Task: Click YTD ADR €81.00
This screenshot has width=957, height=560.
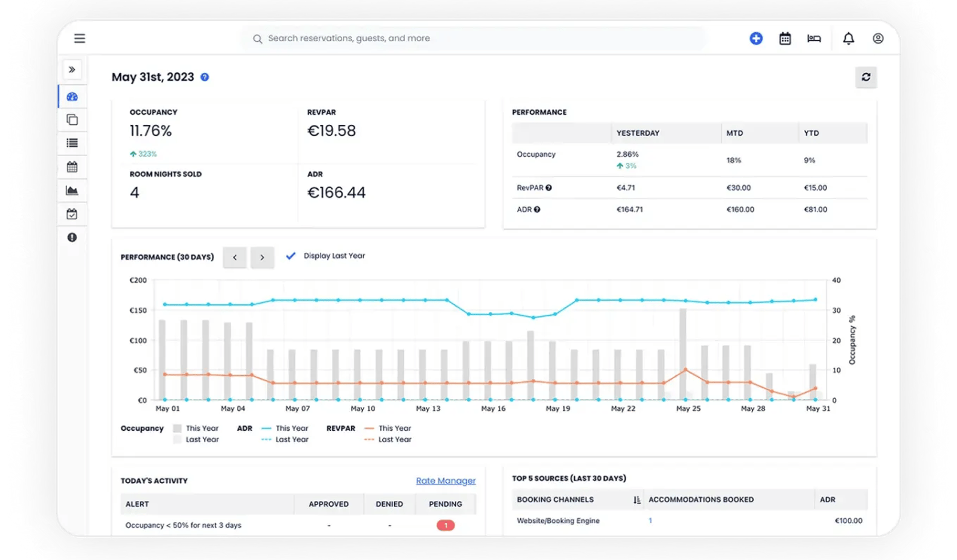Action: click(x=815, y=210)
